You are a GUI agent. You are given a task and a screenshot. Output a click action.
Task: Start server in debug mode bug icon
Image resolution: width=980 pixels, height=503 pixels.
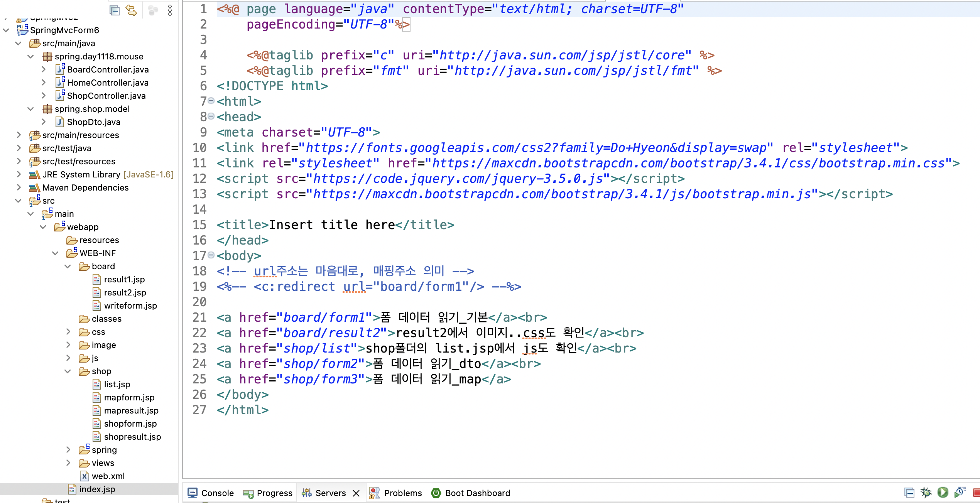[926, 493]
